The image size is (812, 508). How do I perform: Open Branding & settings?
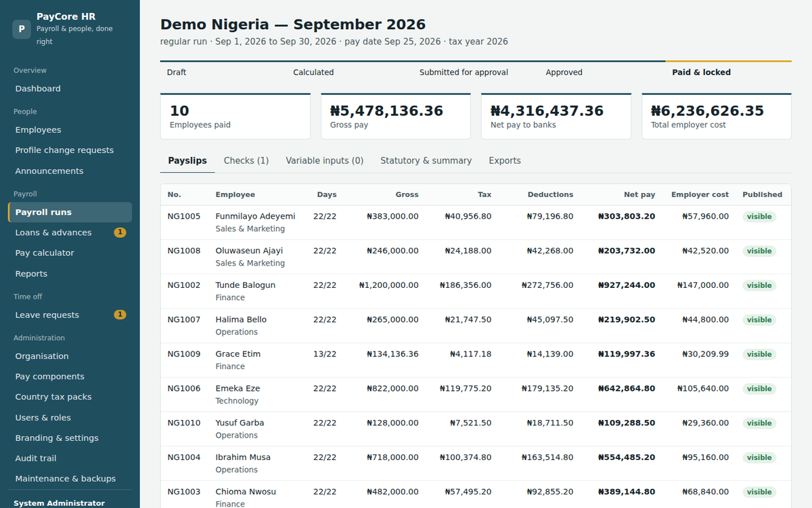[x=70, y=438]
